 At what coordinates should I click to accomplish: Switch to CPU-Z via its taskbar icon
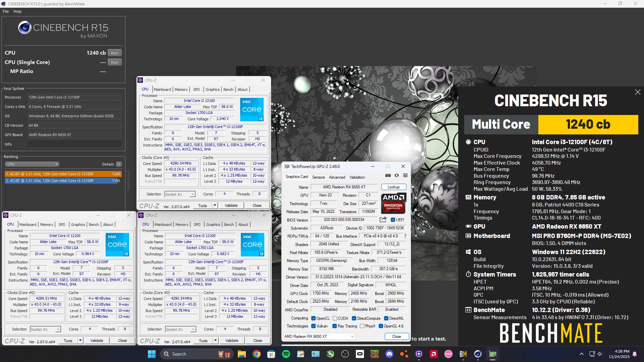(419, 354)
